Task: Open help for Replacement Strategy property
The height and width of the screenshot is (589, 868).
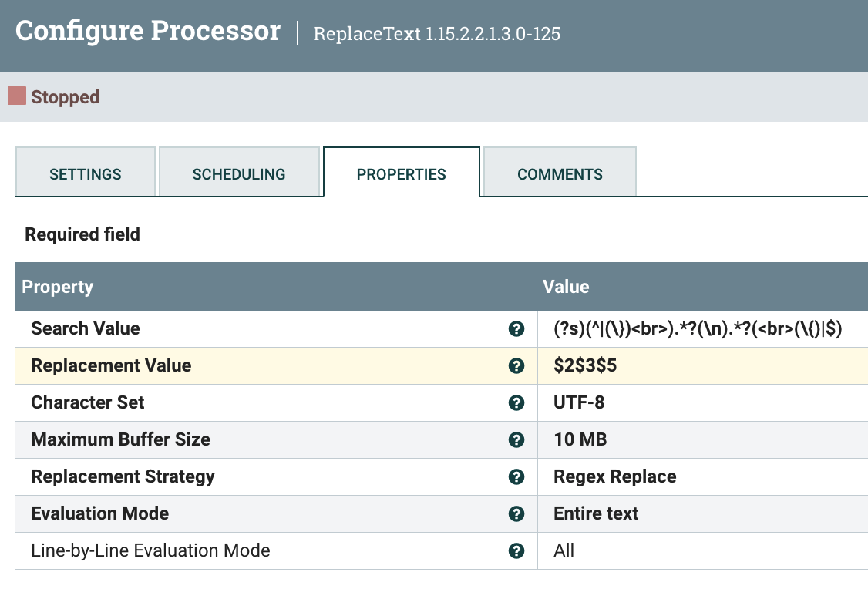Action: pos(516,476)
